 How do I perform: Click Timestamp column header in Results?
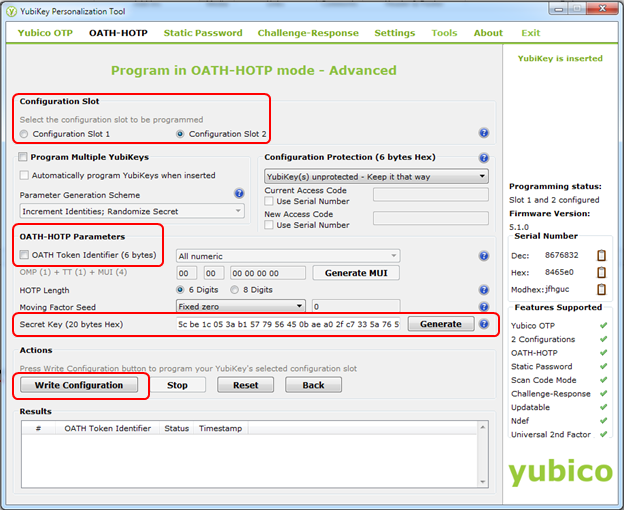pyautogui.click(x=220, y=428)
